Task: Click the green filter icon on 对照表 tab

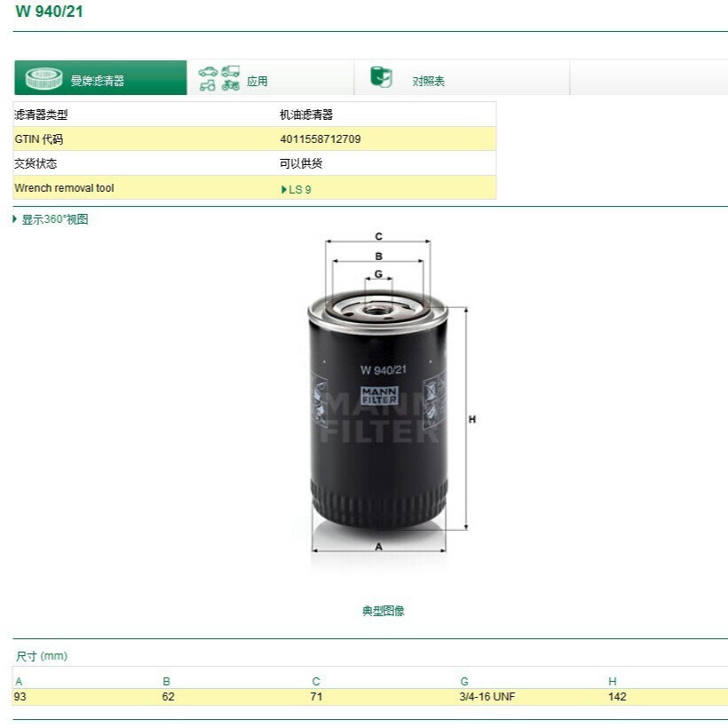Action: pyautogui.click(x=380, y=77)
